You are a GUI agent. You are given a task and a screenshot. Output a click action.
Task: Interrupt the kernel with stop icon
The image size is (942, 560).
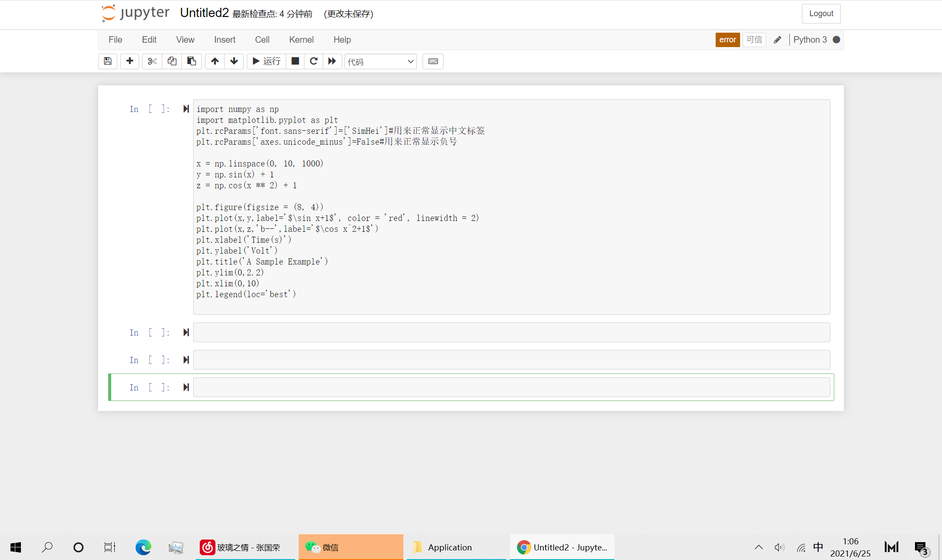[x=295, y=61]
